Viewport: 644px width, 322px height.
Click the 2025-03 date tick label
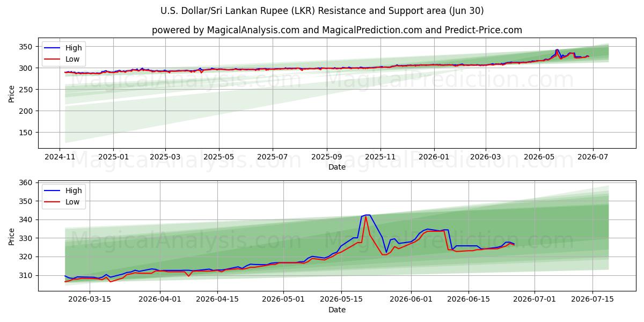tap(165, 157)
